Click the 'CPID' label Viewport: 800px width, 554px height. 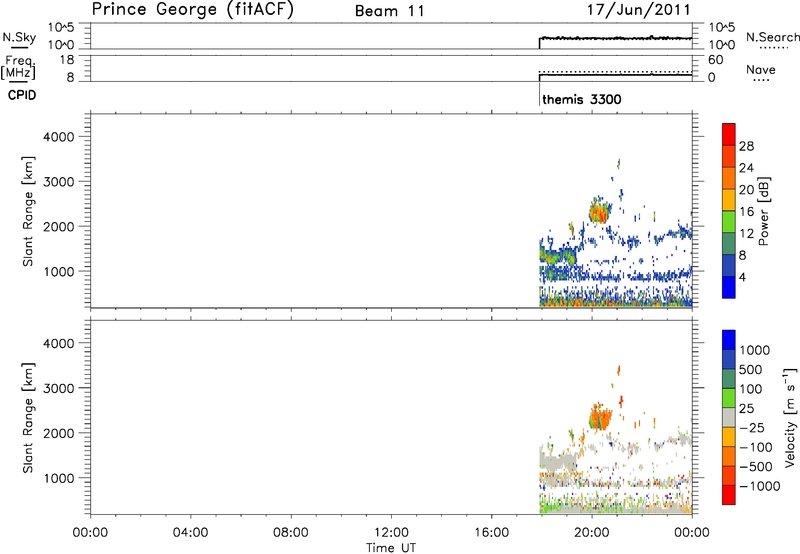(x=22, y=95)
